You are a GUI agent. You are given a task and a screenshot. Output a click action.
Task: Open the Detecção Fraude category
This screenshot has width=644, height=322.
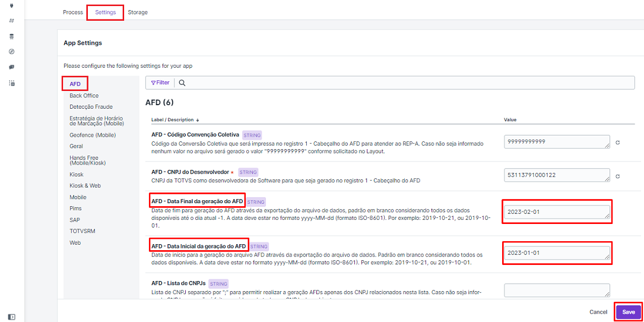point(91,107)
